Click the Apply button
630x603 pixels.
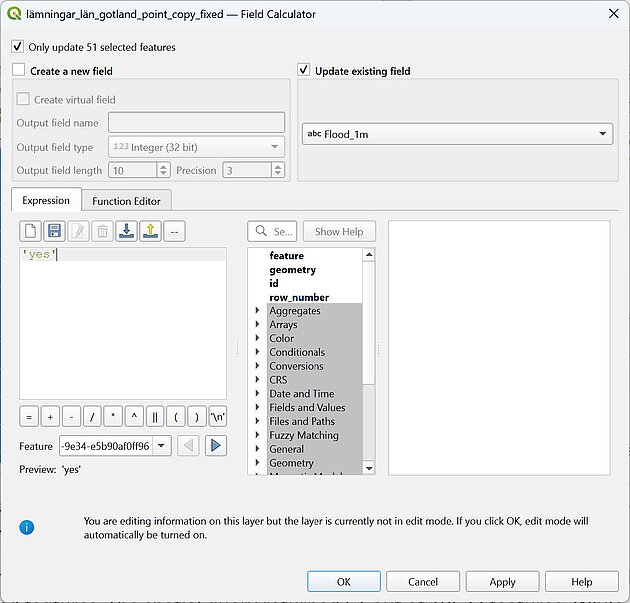(502, 582)
